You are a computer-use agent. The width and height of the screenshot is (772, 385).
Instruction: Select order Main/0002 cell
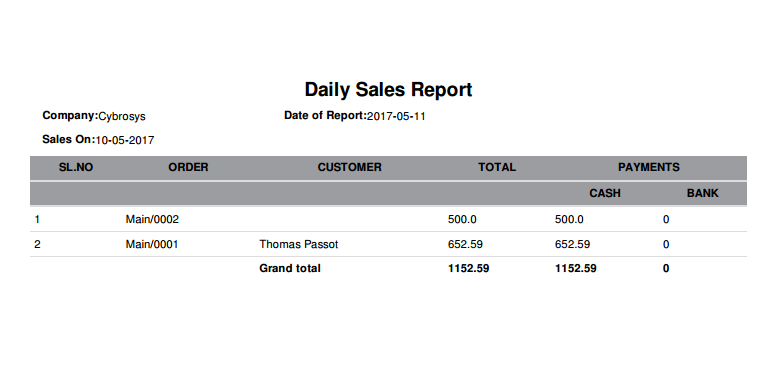pyautogui.click(x=152, y=220)
